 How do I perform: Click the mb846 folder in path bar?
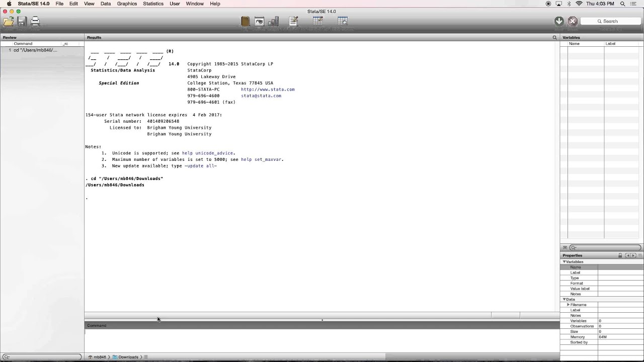pyautogui.click(x=97, y=357)
